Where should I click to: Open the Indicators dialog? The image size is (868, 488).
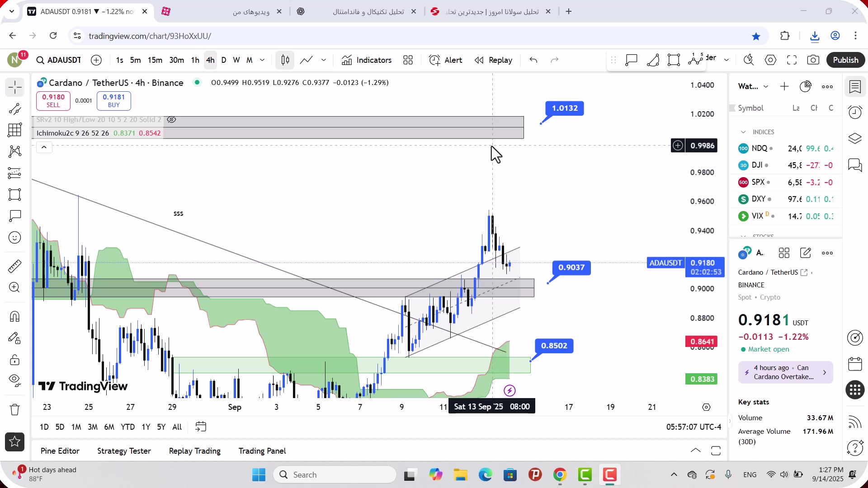click(367, 60)
